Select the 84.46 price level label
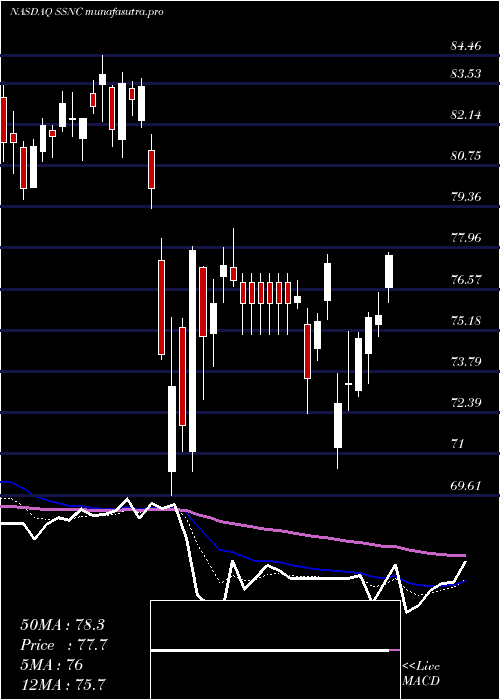 pyautogui.click(x=466, y=46)
